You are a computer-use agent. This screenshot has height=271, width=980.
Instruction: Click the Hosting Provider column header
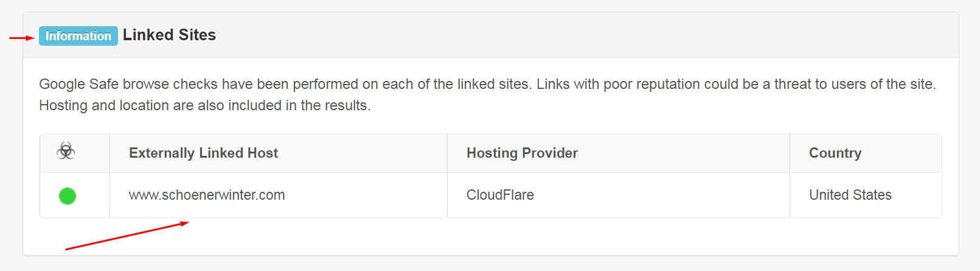click(522, 153)
